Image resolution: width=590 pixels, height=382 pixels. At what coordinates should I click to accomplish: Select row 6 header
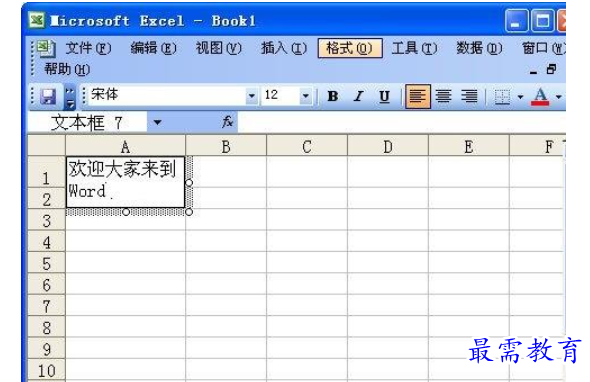(46, 284)
